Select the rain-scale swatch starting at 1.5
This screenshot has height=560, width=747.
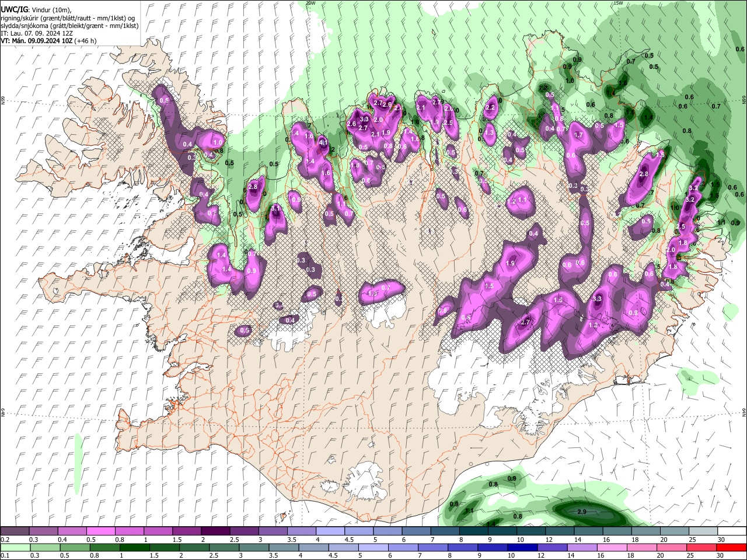pyautogui.click(x=164, y=547)
